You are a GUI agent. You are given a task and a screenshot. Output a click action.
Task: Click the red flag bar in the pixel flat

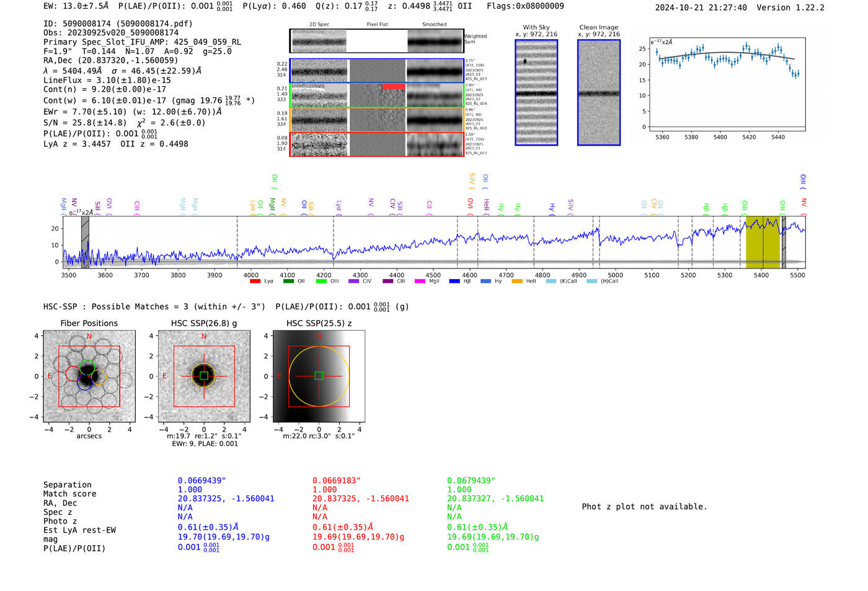click(394, 86)
